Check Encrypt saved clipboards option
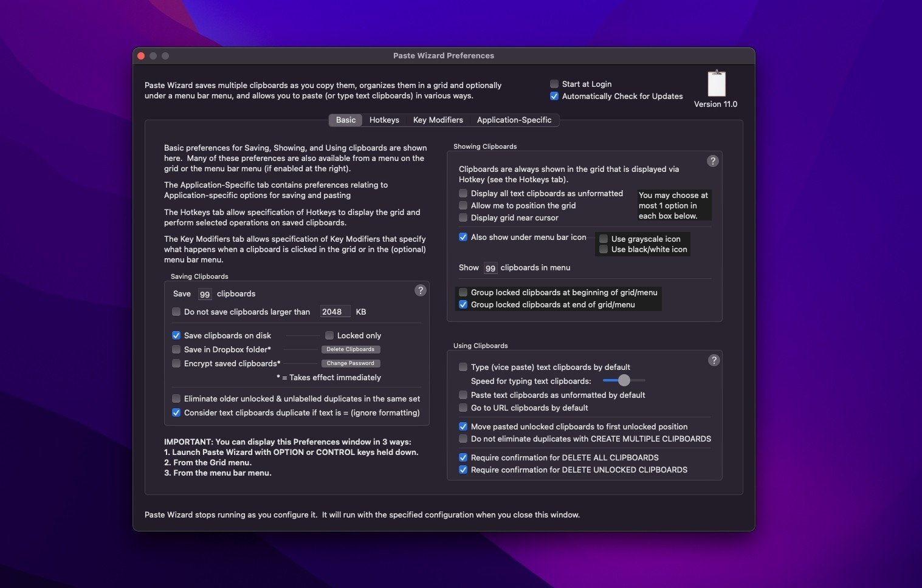Viewport: 922px width, 588px height. click(x=176, y=363)
